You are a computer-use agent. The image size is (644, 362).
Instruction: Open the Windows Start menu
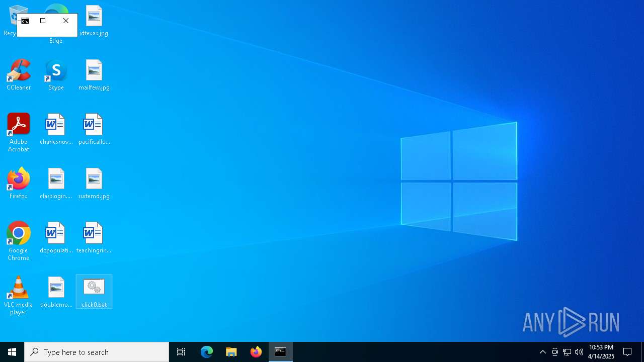[12, 352]
